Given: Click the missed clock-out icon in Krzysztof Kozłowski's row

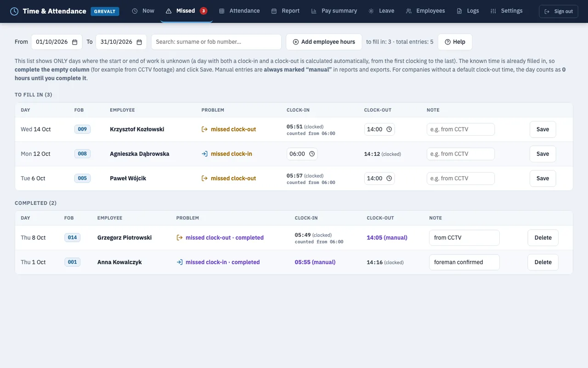Looking at the screenshot, I should point(205,129).
